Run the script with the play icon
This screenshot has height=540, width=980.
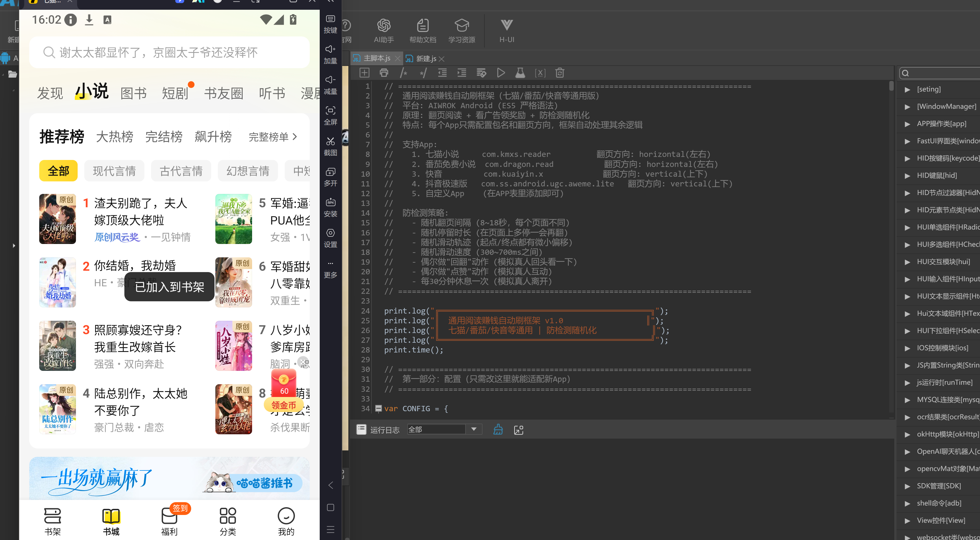501,73
